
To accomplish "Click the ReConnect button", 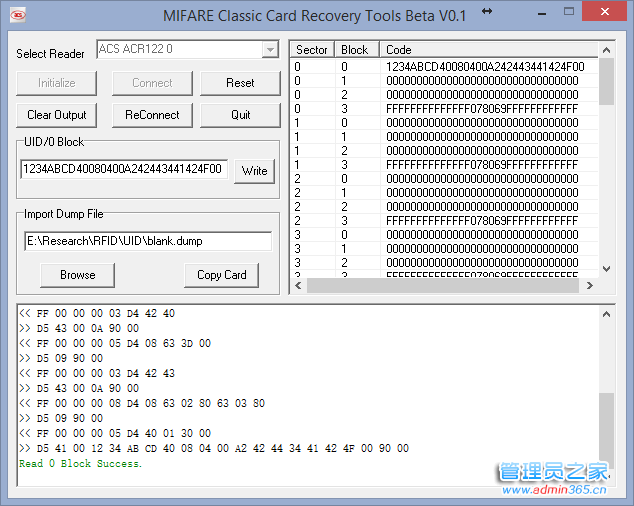I will [152, 115].
